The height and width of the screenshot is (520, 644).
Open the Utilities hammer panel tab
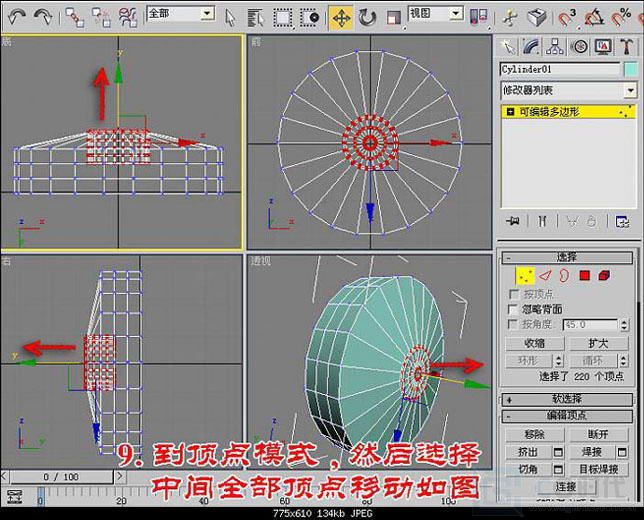626,47
